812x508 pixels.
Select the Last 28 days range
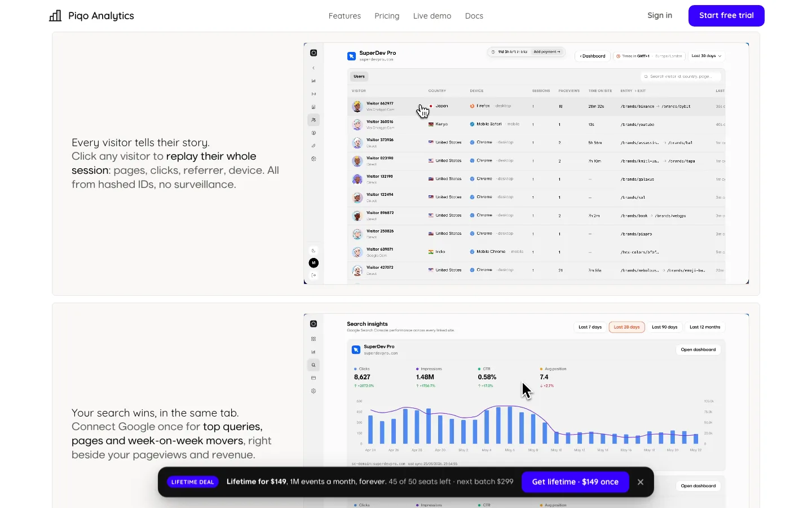[627, 327]
